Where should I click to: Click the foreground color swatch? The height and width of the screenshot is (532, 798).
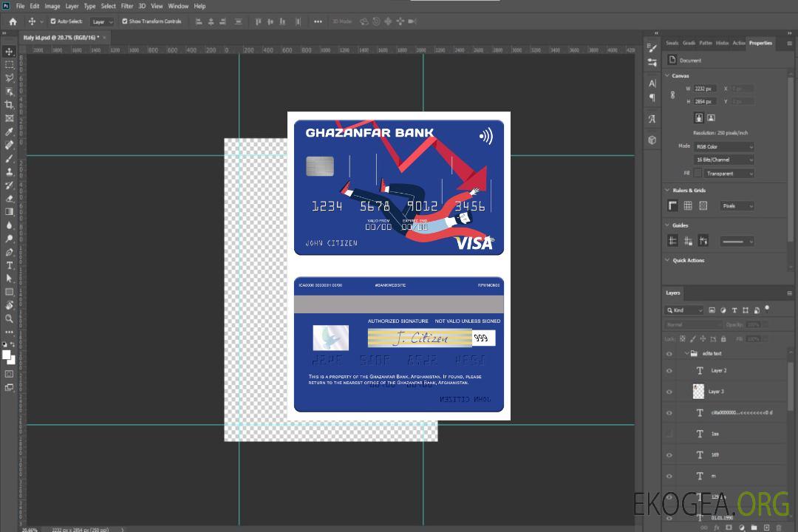(6, 355)
